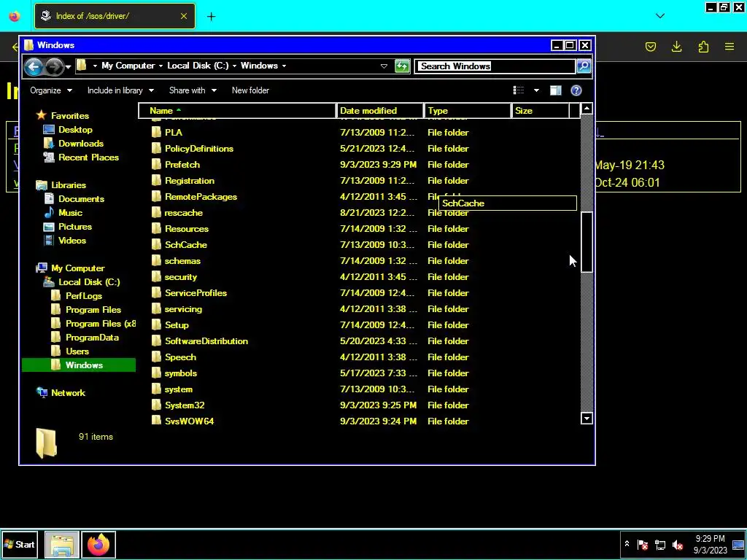
Task: Select Desktop in navigation pane
Action: (75, 130)
